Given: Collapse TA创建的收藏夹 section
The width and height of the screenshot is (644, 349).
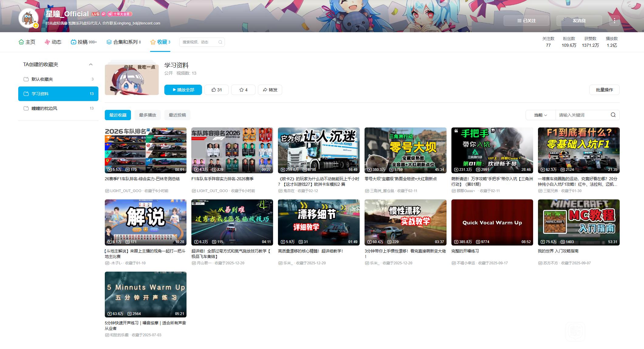Looking at the screenshot, I should [x=91, y=65].
